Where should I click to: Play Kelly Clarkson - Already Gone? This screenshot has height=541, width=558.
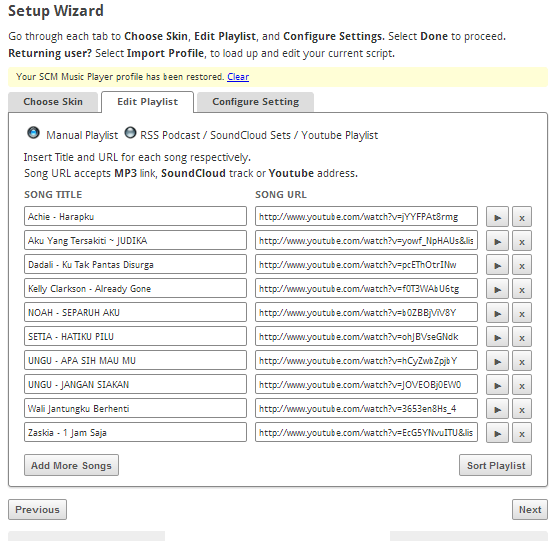(x=497, y=289)
